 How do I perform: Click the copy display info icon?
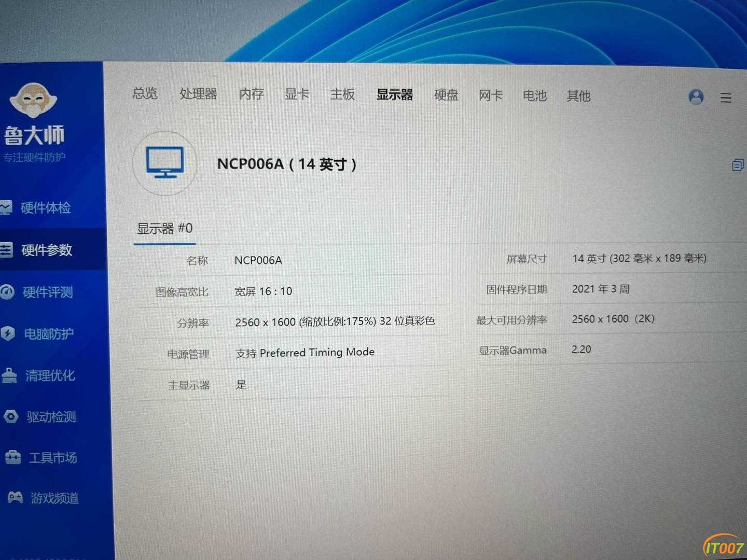coord(738,165)
